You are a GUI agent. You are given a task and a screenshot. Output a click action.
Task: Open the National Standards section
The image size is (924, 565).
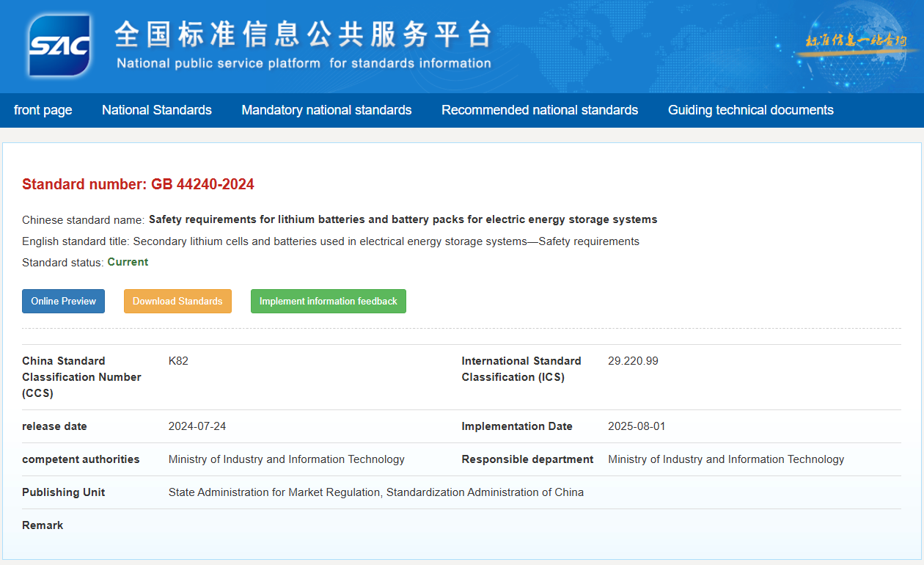[x=156, y=110]
